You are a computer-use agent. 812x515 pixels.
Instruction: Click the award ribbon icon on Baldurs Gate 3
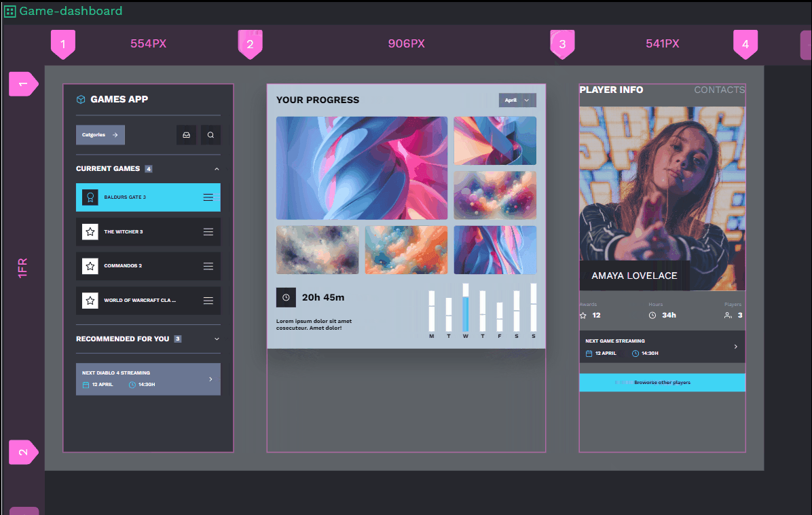tap(90, 197)
